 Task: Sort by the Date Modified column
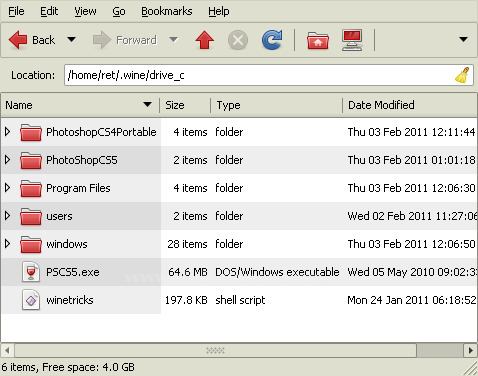click(x=410, y=105)
